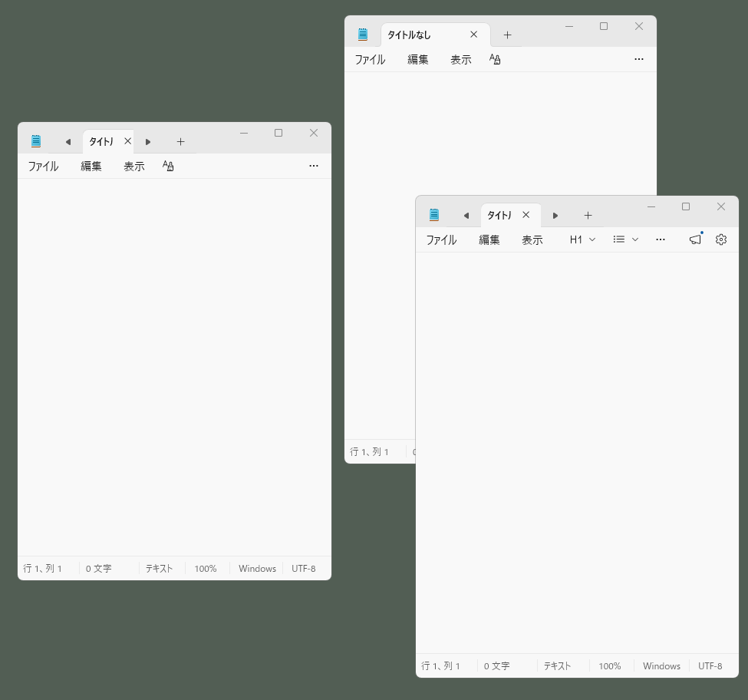Open Settings via the gear icon
748x700 pixels.
coord(720,239)
